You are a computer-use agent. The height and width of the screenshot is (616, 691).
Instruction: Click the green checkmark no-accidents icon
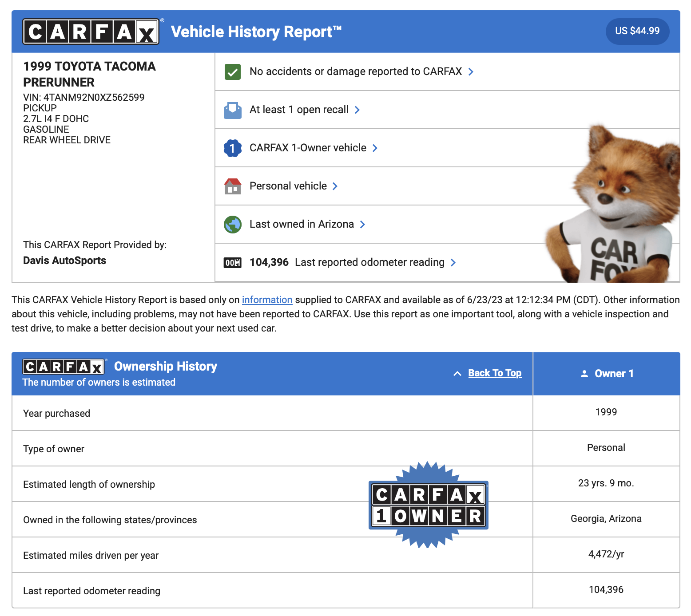pos(233,71)
